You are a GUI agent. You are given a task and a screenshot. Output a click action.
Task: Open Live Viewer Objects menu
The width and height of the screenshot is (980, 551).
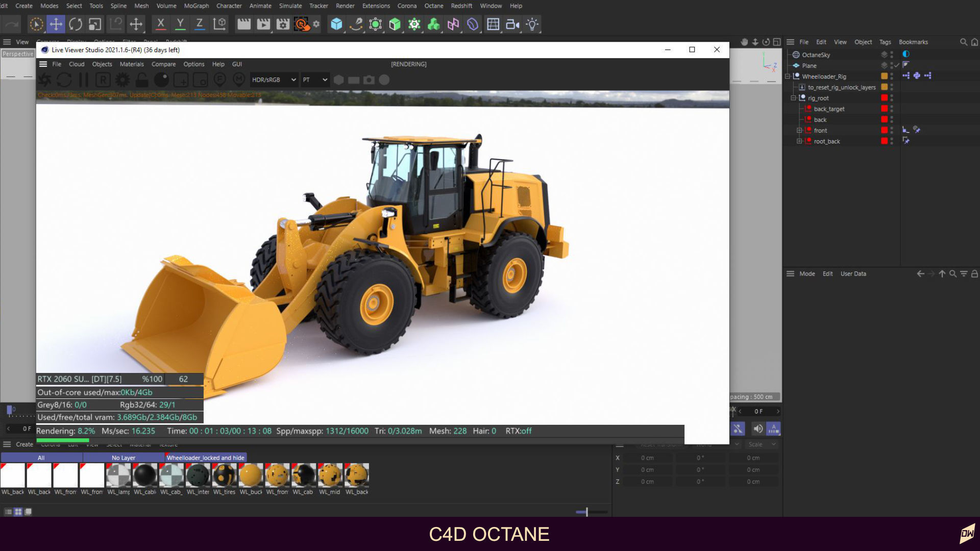102,64
